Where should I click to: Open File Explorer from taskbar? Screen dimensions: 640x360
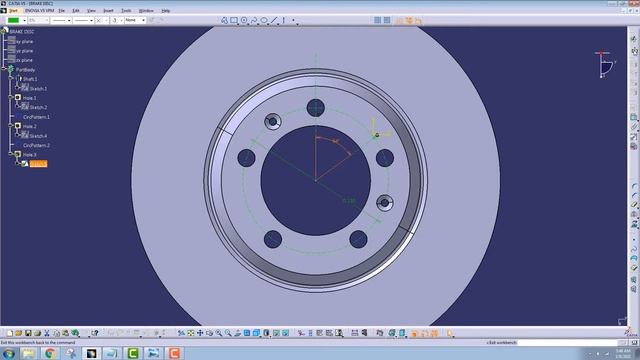(29, 353)
